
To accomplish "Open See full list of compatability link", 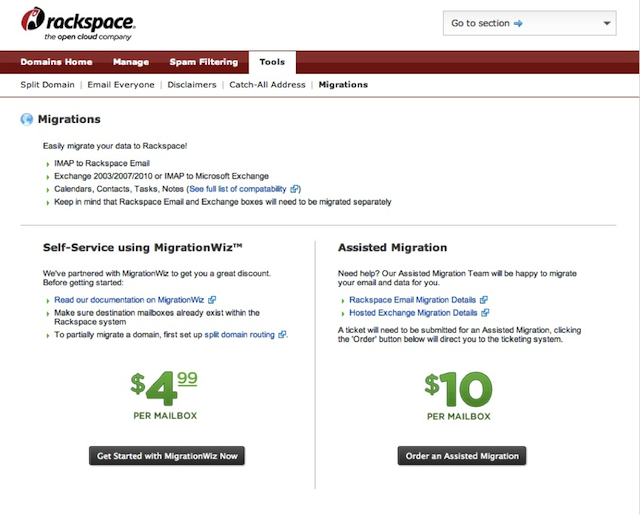I will (238, 189).
